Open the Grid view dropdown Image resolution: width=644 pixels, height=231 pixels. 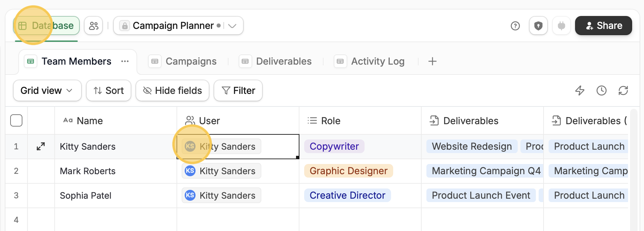47,90
